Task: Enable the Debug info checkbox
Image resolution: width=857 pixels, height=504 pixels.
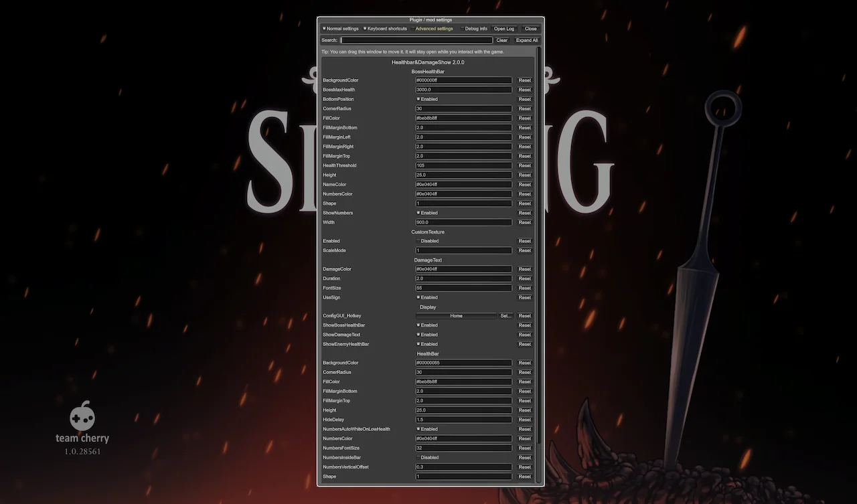Action: [x=474, y=29]
